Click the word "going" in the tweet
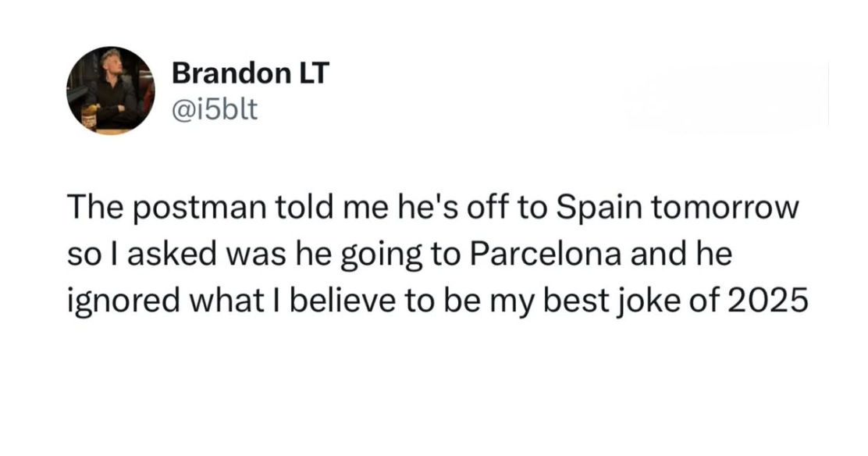This screenshot has width=868, height=456. point(368,255)
